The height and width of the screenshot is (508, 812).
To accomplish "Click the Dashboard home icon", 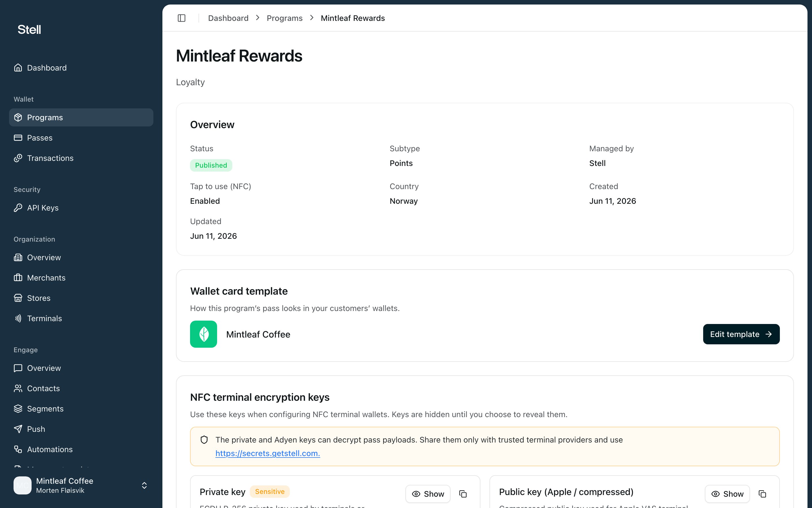I will [18, 68].
